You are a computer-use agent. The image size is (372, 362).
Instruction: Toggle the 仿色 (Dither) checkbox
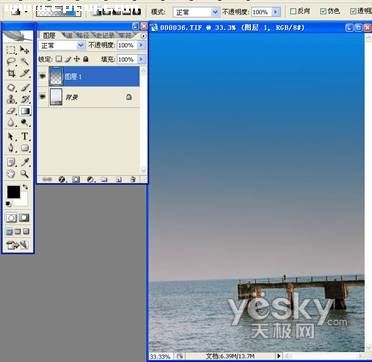click(x=323, y=11)
